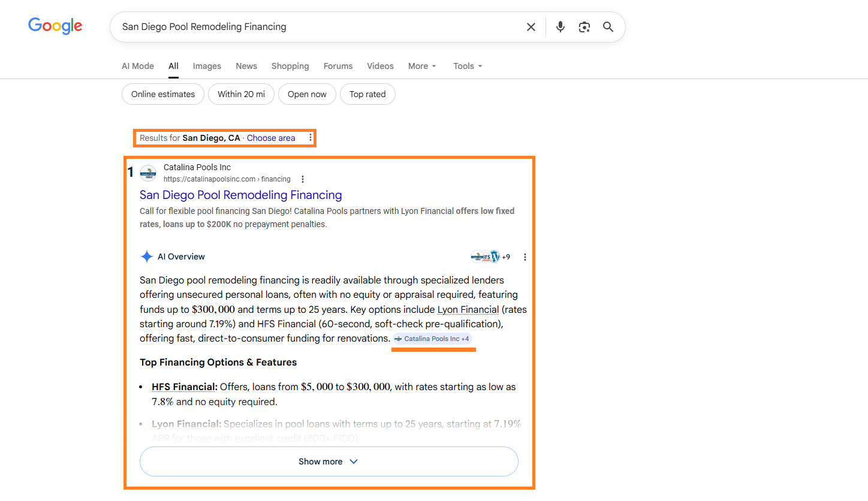Open the Catalina Pools Inc +4 citation chip
This screenshot has width=868, height=501.
tap(433, 339)
